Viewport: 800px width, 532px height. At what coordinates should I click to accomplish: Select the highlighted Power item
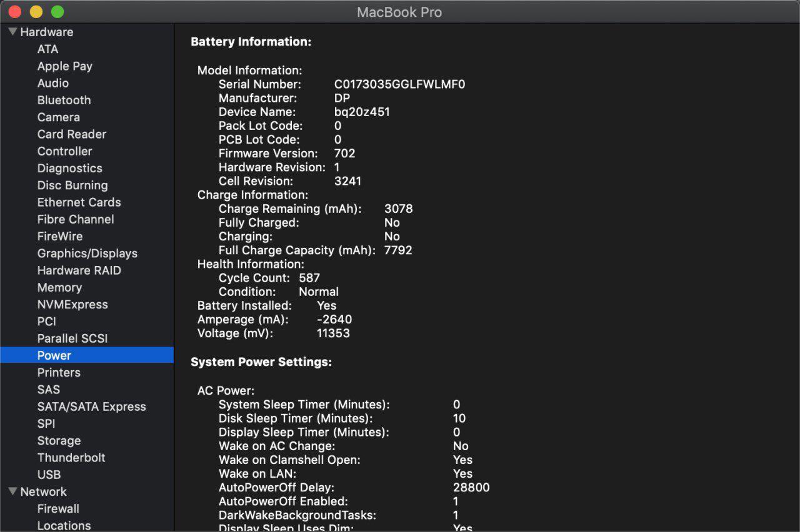(54, 355)
